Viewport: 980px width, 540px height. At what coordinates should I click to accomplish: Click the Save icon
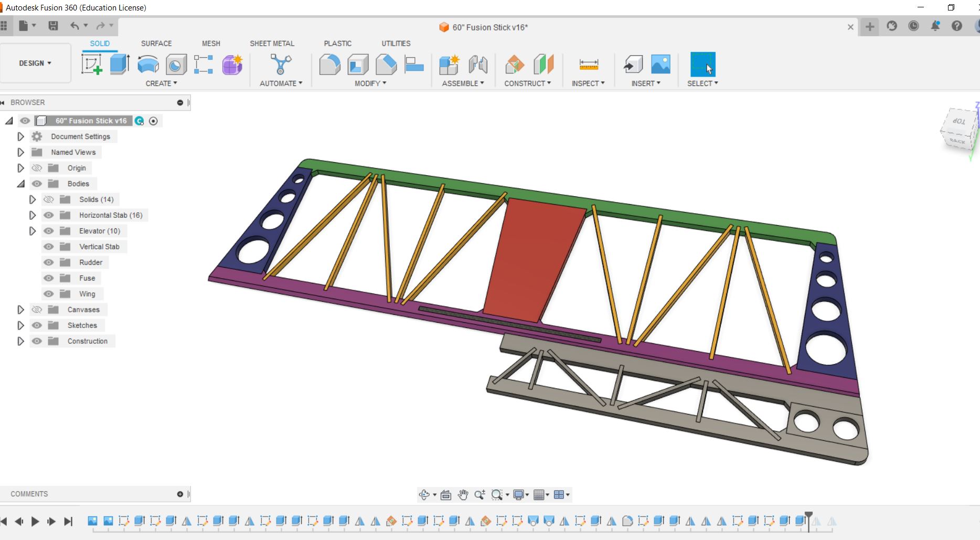click(x=53, y=26)
